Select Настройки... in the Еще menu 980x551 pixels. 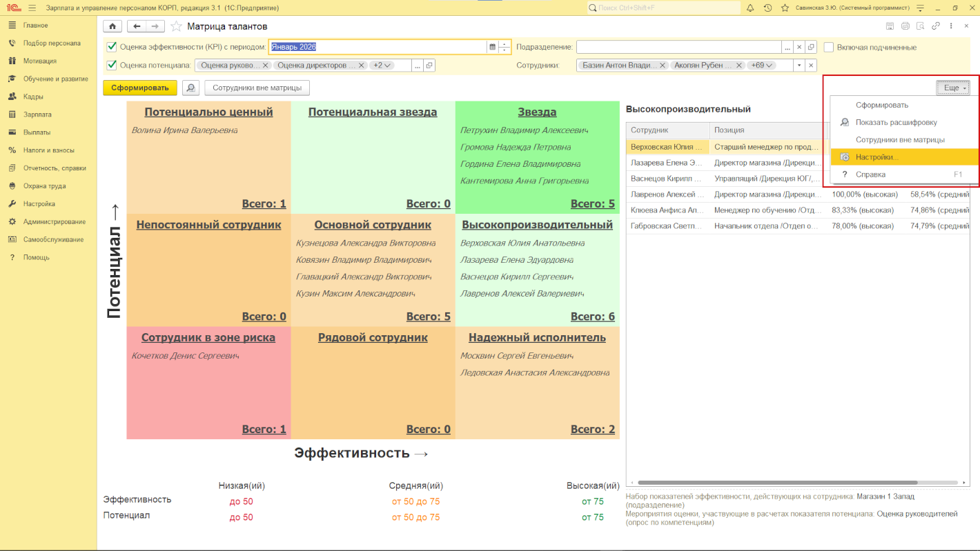[877, 157]
